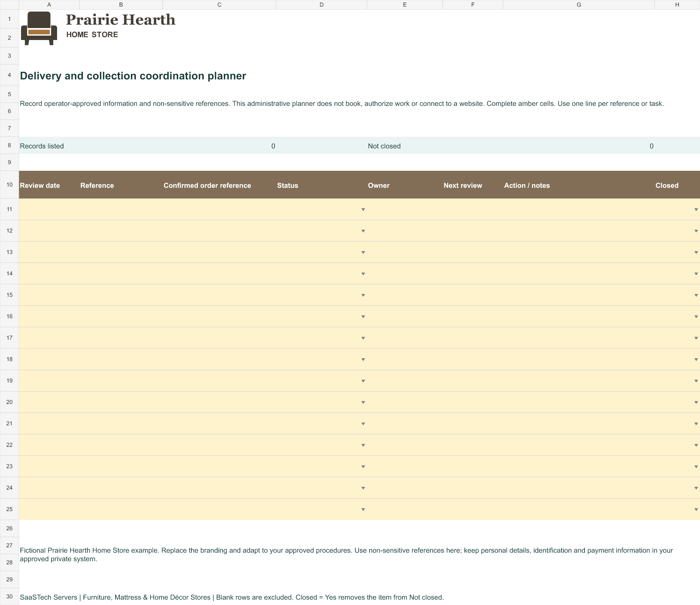Open Status dropdown in row 18
Image resolution: width=700 pixels, height=605 pixels.
tap(363, 360)
